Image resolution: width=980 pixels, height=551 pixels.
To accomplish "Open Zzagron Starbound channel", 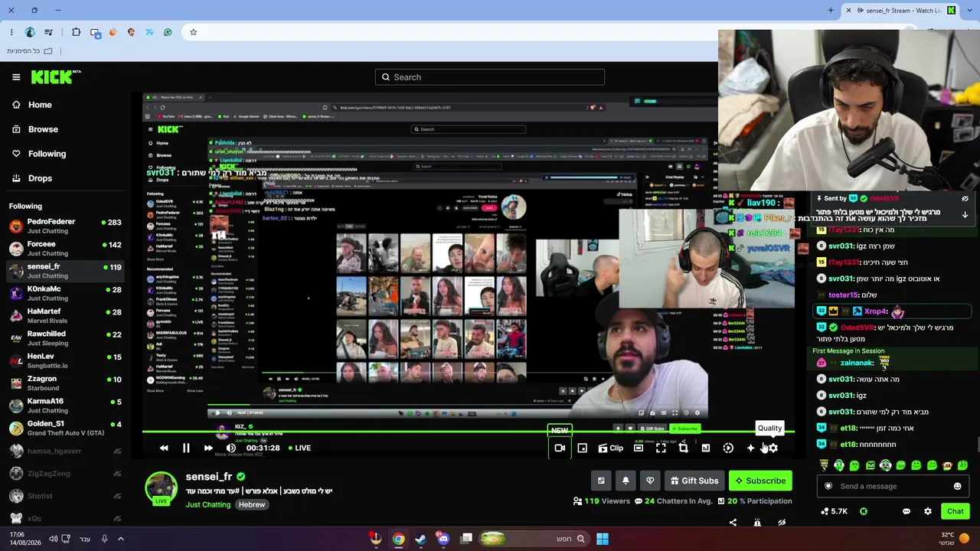I will coord(65,383).
